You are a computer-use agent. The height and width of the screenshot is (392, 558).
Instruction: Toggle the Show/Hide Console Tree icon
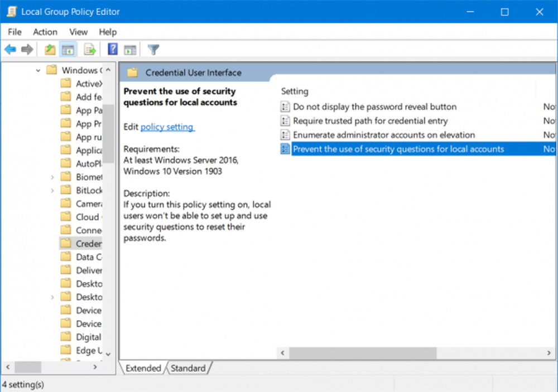click(x=68, y=50)
